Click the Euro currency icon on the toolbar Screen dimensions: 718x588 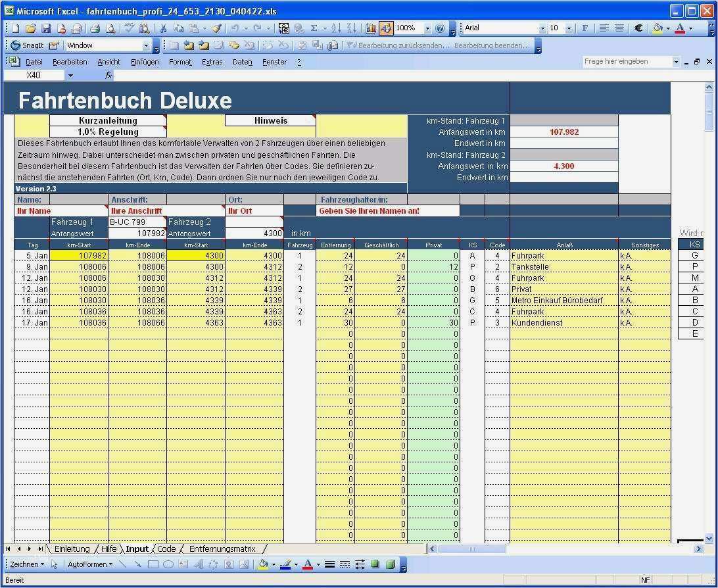[x=638, y=28]
